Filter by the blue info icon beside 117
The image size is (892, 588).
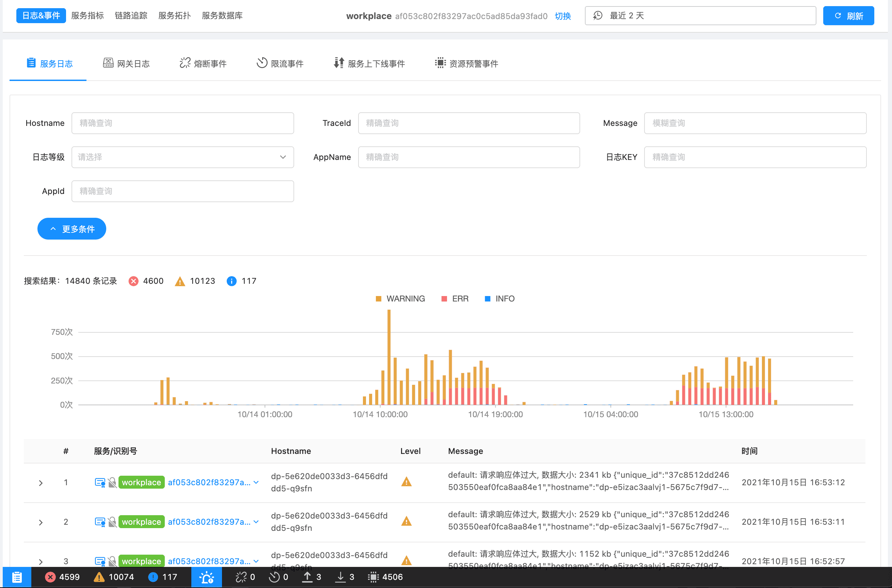232,281
